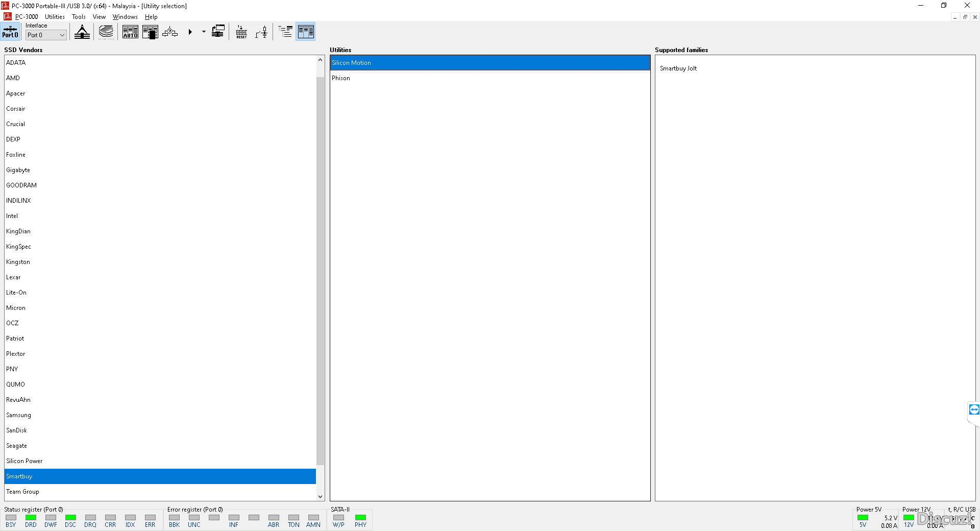Open the PC-3000 menu
This screenshot has width=980, height=531.
pyautogui.click(x=27, y=17)
